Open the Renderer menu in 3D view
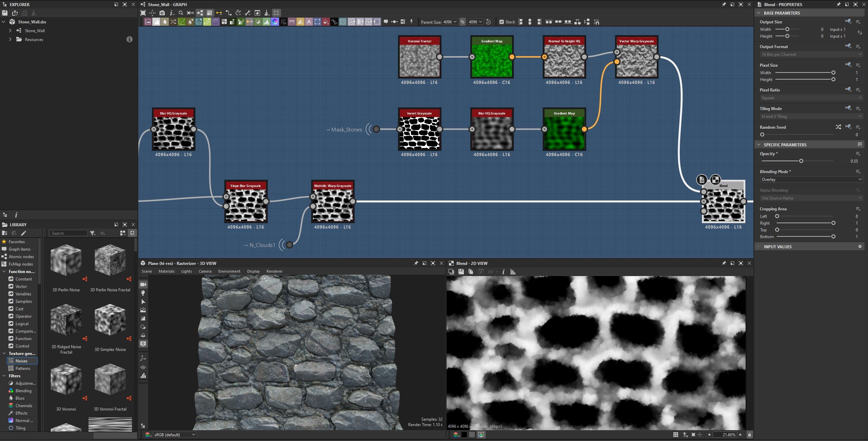868x441 pixels. (x=274, y=271)
